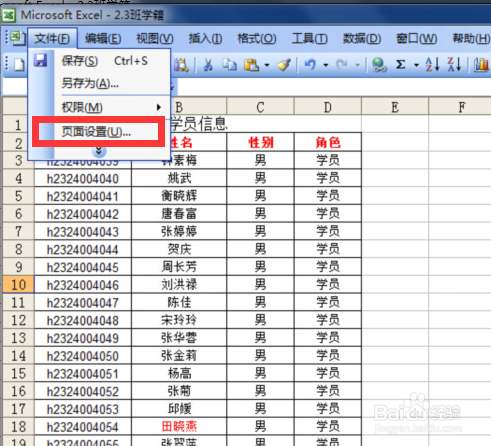Open the 数据(D) Data menu
The height and width of the screenshot is (446, 491).
point(362,39)
